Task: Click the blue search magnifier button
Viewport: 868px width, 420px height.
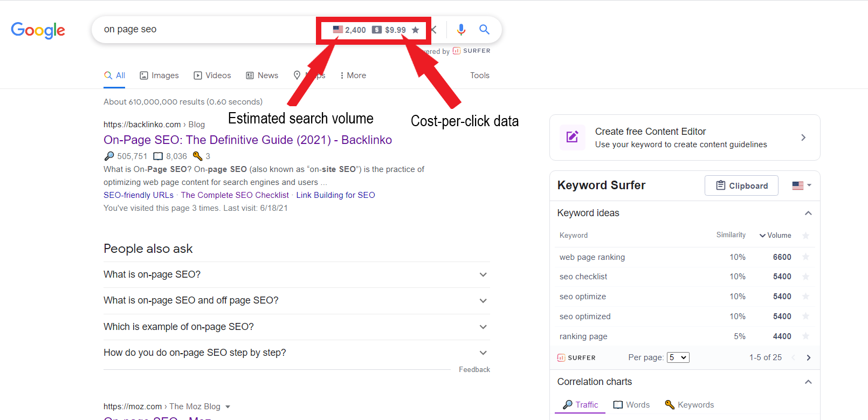Action: (x=484, y=30)
